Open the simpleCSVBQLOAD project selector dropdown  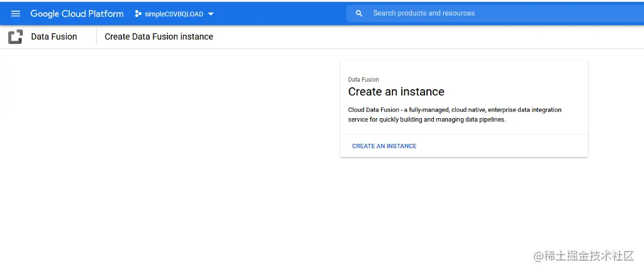[x=175, y=14]
